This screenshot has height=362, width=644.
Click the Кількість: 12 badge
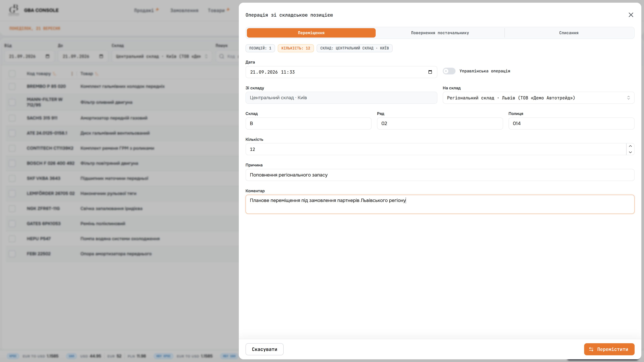tap(296, 48)
